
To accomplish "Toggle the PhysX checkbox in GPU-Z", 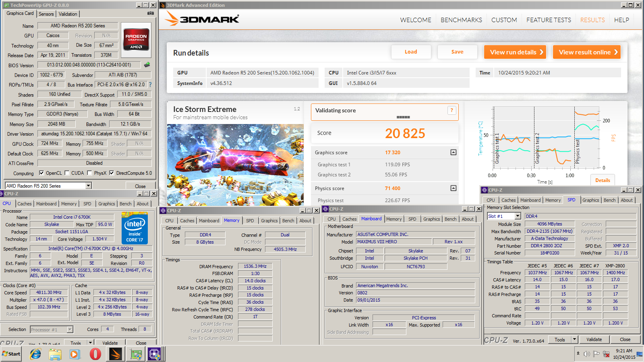I will pyautogui.click(x=90, y=173).
